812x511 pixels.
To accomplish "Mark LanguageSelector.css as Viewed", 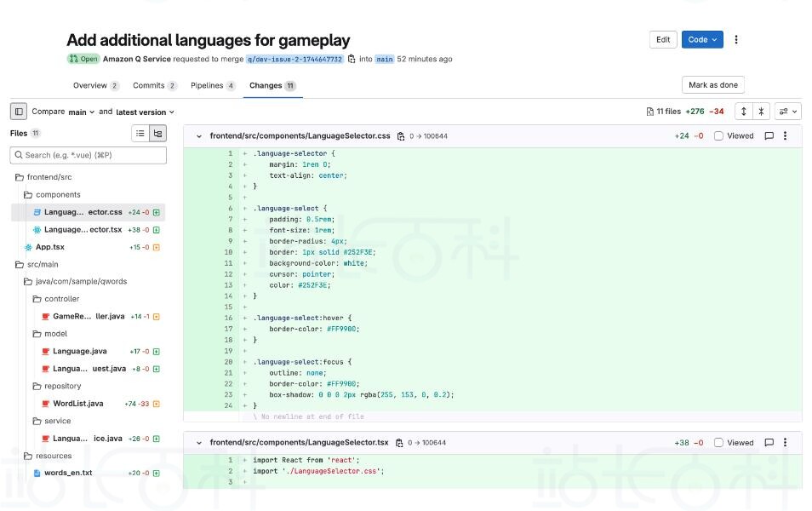I will pyautogui.click(x=719, y=135).
